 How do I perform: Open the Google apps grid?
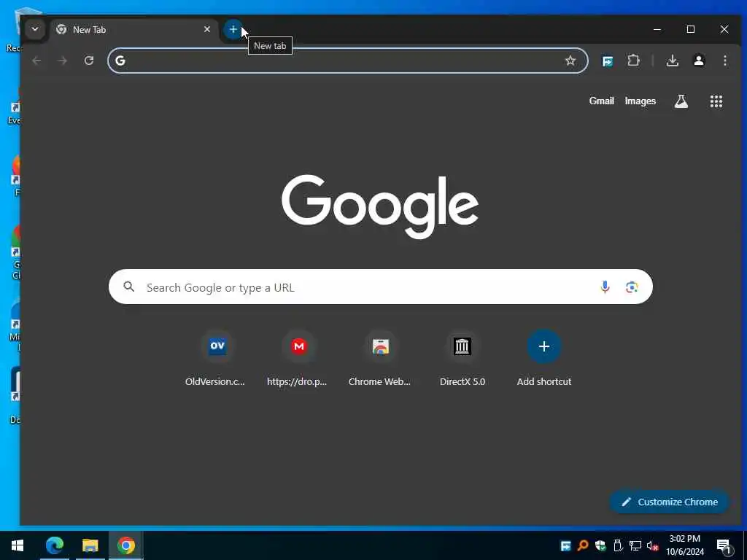[716, 101]
